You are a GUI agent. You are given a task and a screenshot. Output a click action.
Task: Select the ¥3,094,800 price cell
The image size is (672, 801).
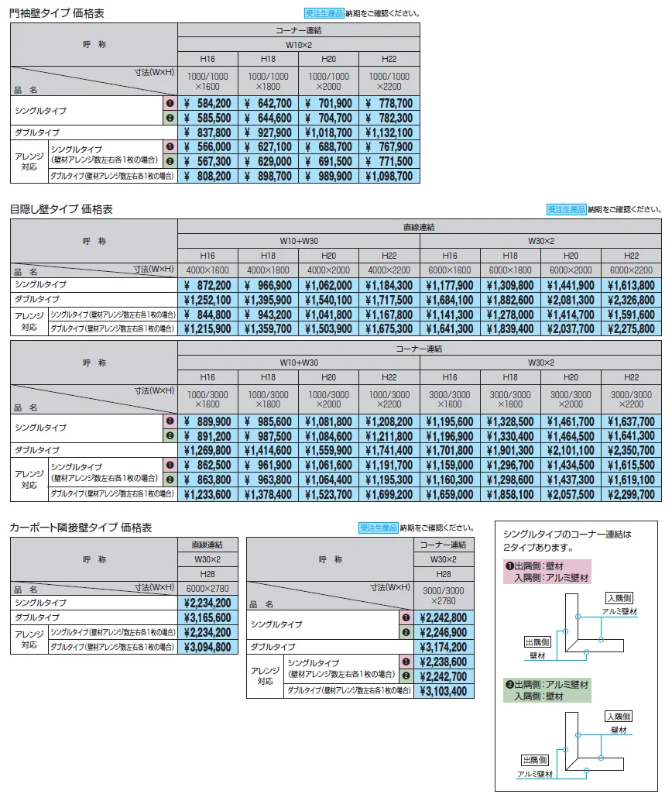[207, 648]
